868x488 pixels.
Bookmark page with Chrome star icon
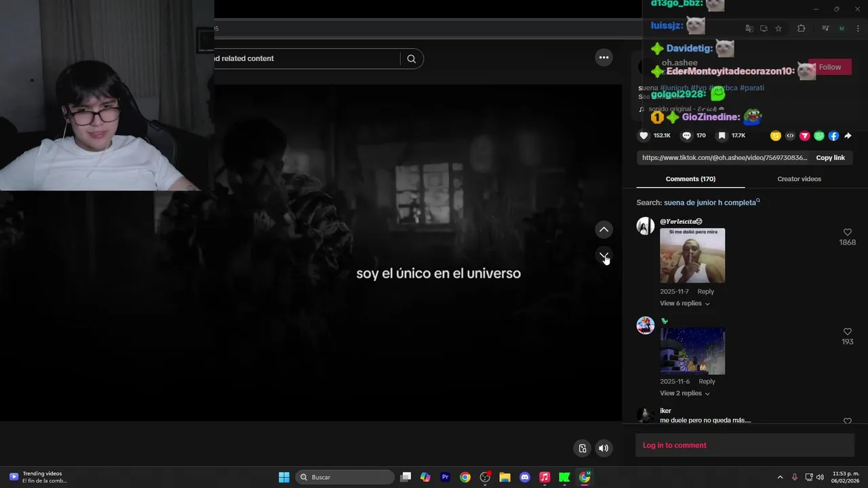click(x=778, y=28)
